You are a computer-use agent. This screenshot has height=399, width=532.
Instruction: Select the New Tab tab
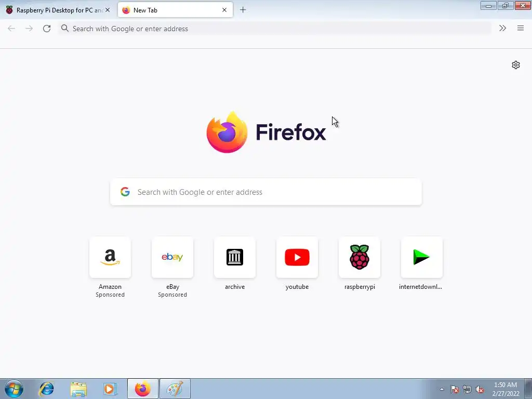[x=175, y=10]
